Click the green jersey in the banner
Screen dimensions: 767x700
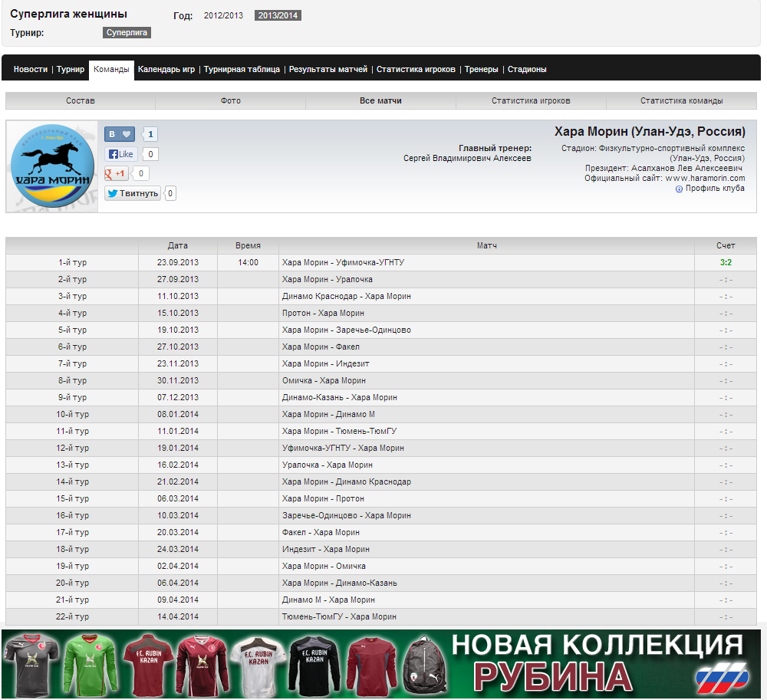click(x=90, y=664)
